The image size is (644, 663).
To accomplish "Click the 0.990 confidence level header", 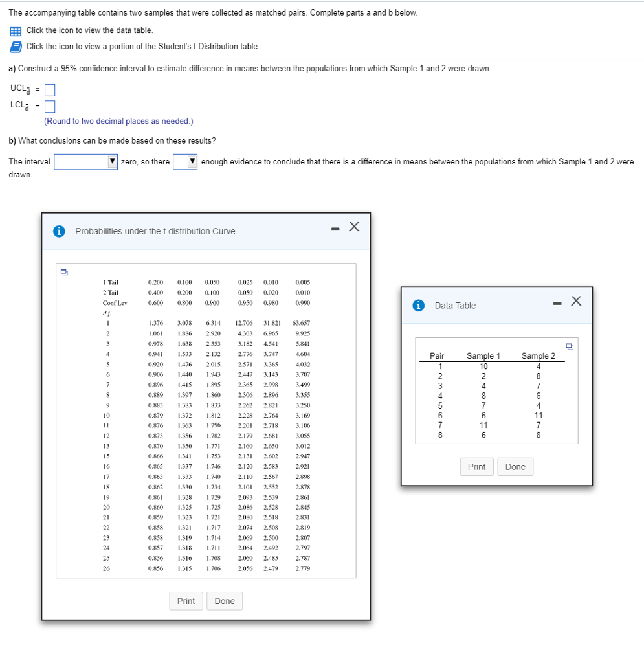I will coord(302,303).
